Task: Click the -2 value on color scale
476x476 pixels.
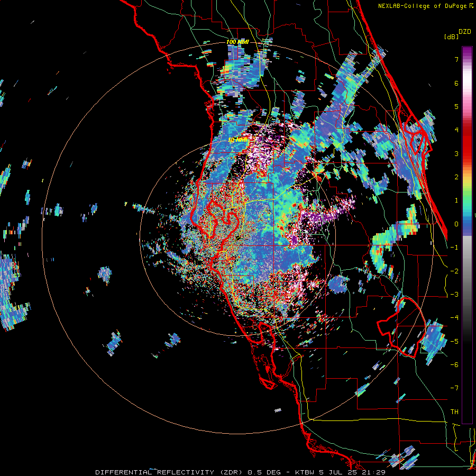Action: 454,271
